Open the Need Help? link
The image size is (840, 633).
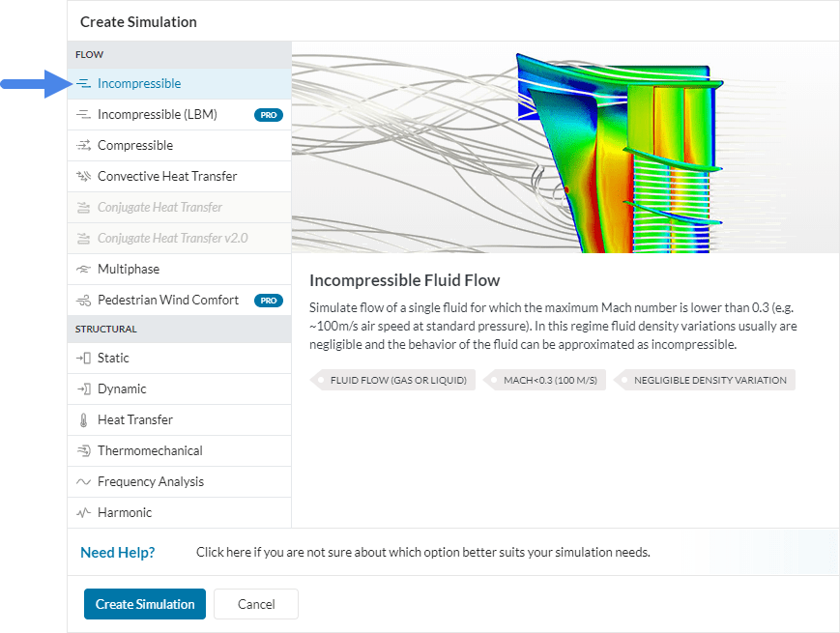[x=117, y=552]
